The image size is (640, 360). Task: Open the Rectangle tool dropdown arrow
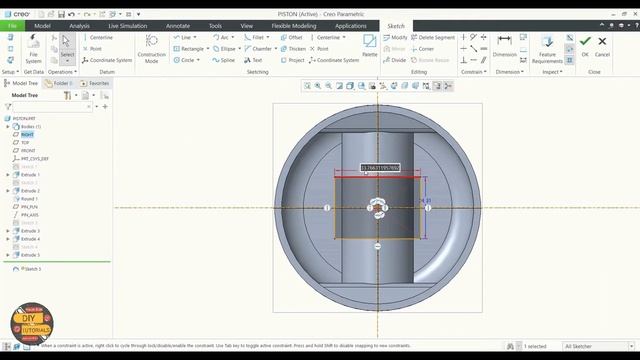208,49
